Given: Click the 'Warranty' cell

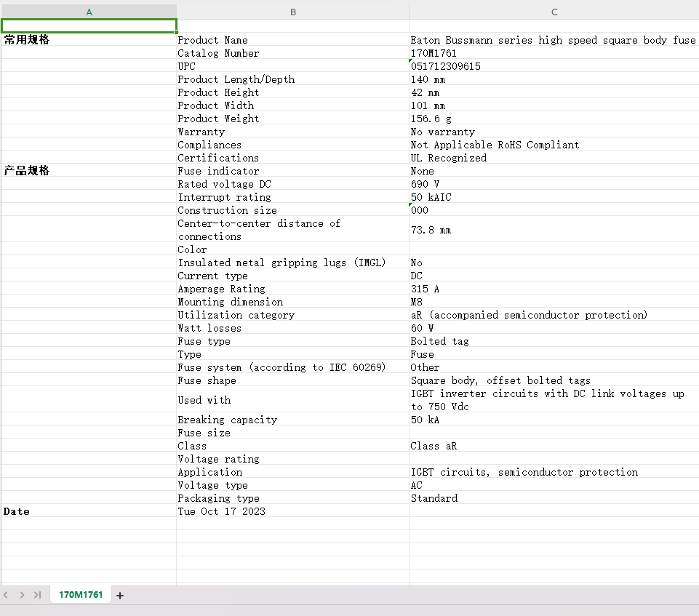Looking at the screenshot, I should pyautogui.click(x=293, y=132).
